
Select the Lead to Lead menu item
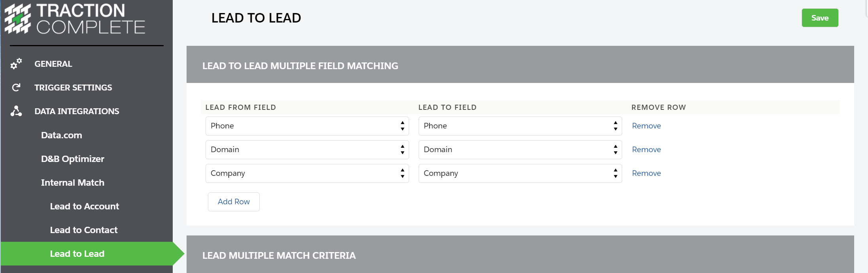(77, 254)
